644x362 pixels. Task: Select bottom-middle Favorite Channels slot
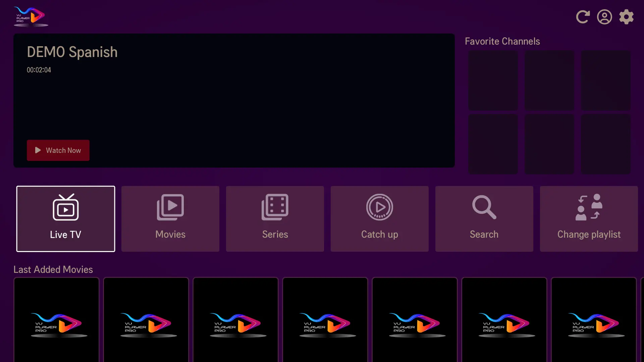(x=549, y=144)
